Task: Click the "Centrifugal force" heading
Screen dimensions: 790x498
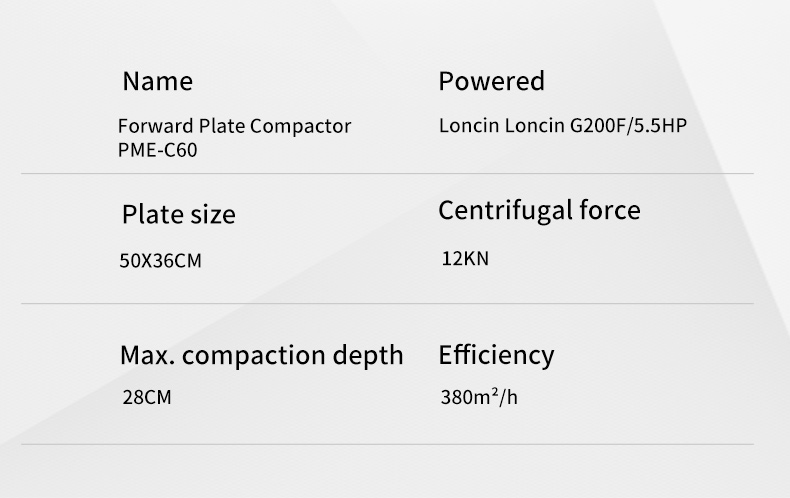Action: (539, 211)
